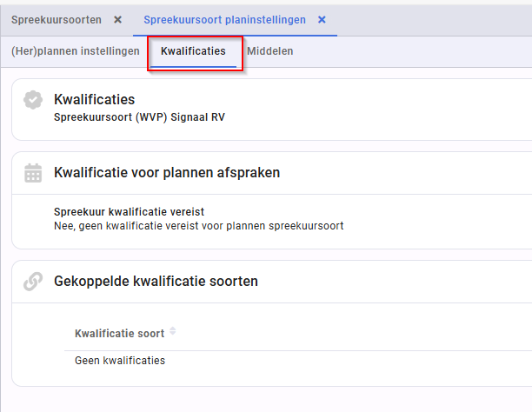Click the chain link icon for Gekoppelde soorten
The height and width of the screenshot is (412, 532).
[x=33, y=282]
